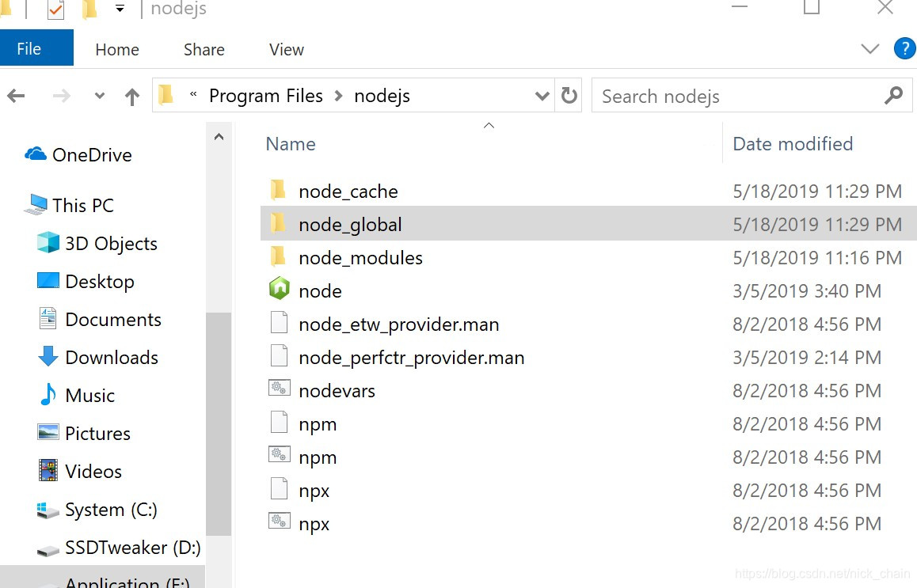This screenshot has height=588, width=917.
Task: Click the node_perfctr_provider.man file icon
Action: (280, 356)
